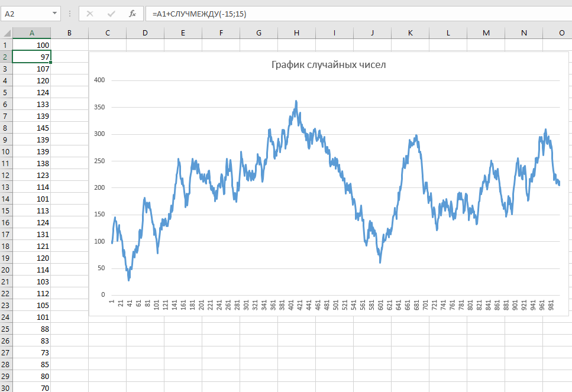Click the Cancel (X) formula bar icon

90,14
